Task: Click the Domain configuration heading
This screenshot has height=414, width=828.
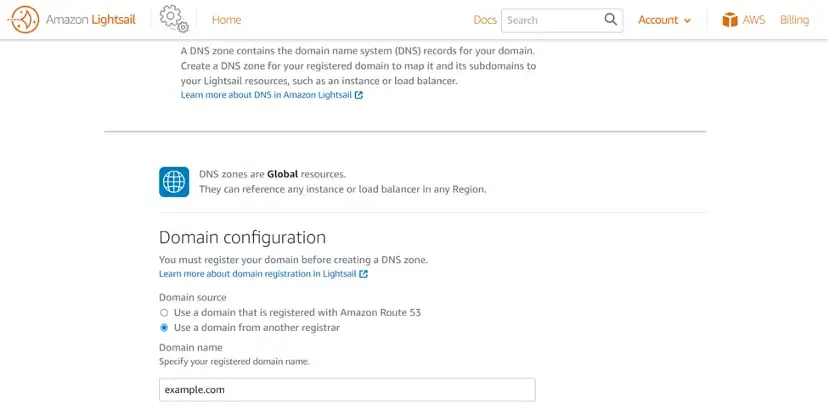Action: pos(242,238)
